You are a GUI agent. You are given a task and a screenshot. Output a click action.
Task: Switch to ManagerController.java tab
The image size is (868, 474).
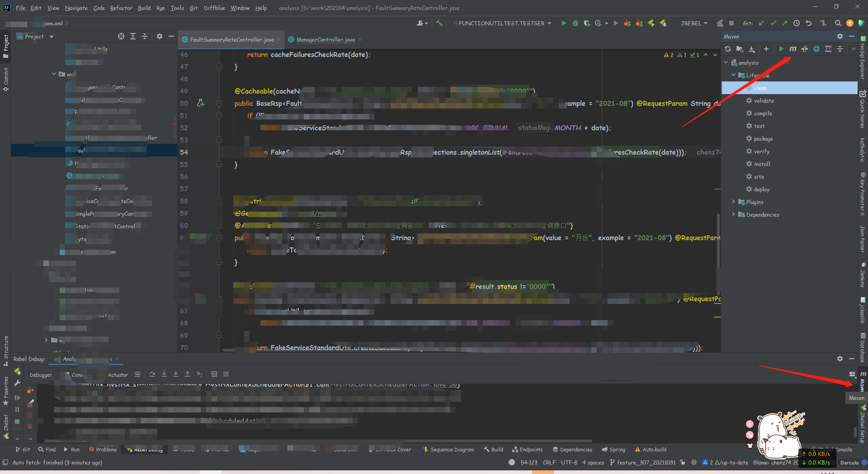[325, 40]
